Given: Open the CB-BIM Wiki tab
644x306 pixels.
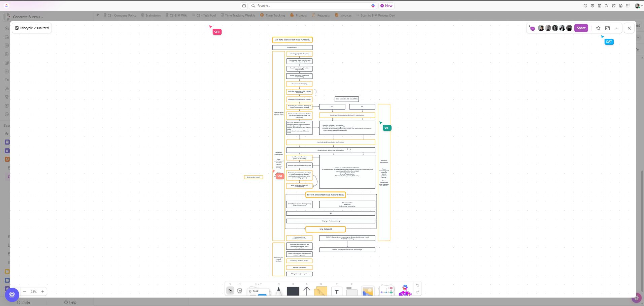Looking at the screenshot, I should pyautogui.click(x=176, y=15).
